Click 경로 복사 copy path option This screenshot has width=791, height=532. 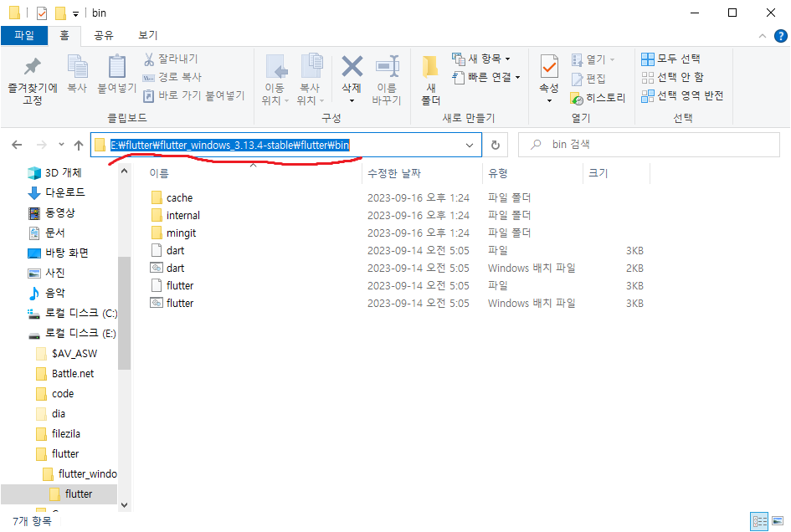(x=172, y=77)
